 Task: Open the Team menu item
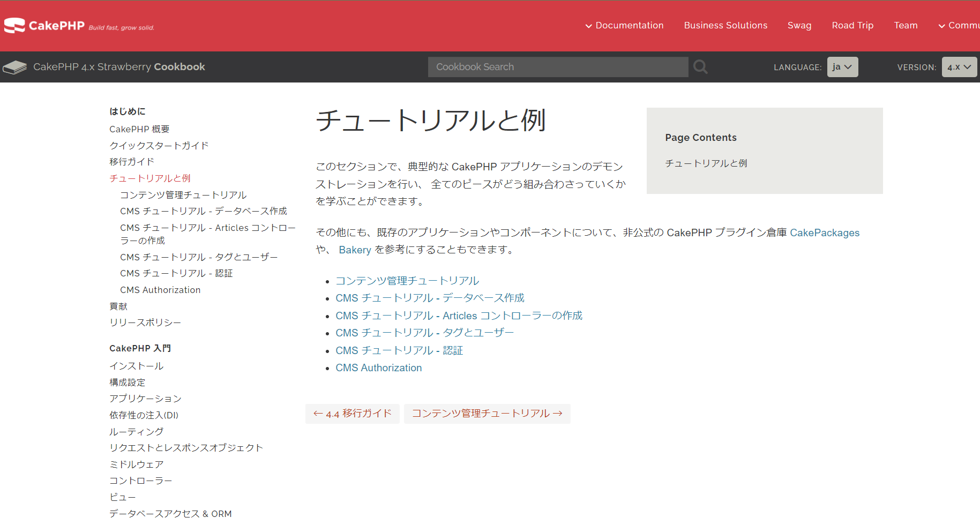point(906,25)
